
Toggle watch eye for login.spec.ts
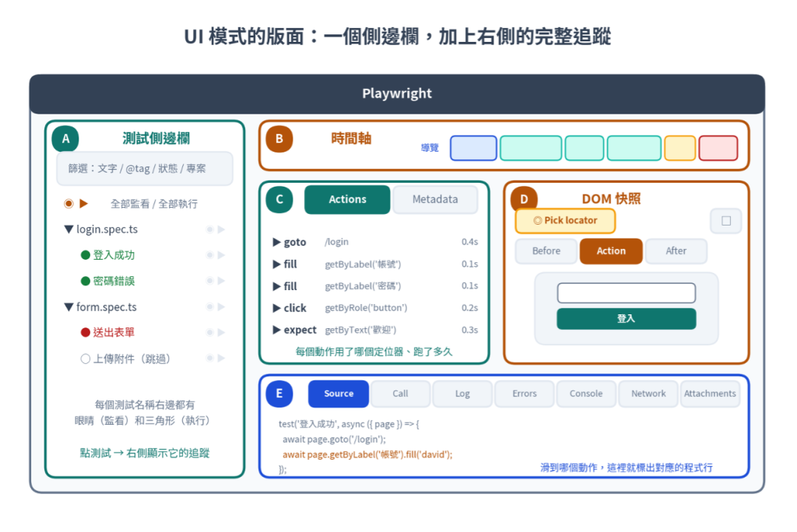coord(209,229)
